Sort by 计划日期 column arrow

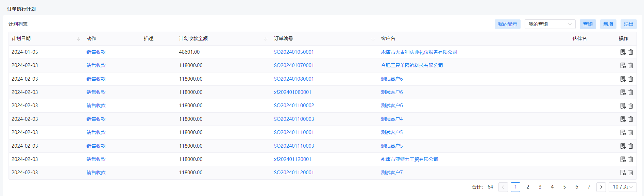(79, 39)
